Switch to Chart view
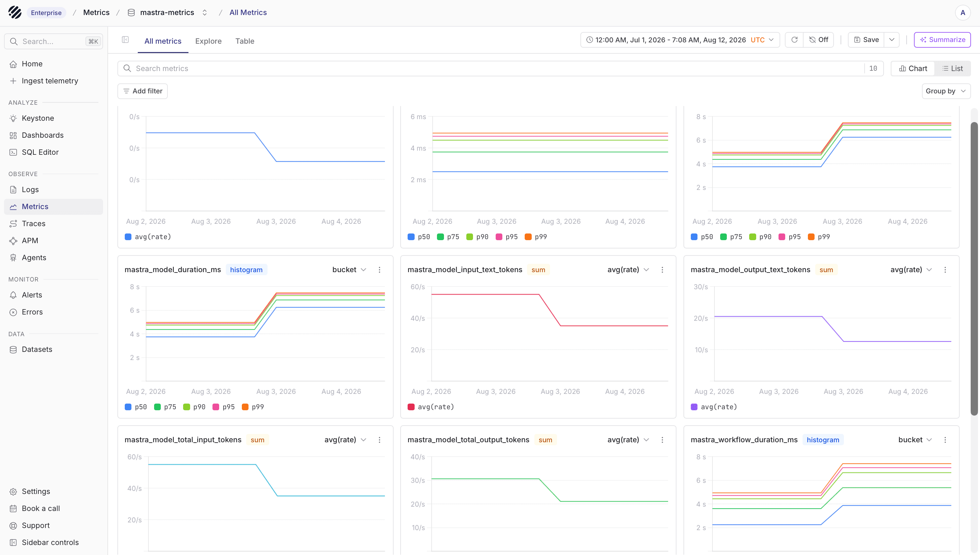This screenshot has height=555, width=980. [x=913, y=69]
